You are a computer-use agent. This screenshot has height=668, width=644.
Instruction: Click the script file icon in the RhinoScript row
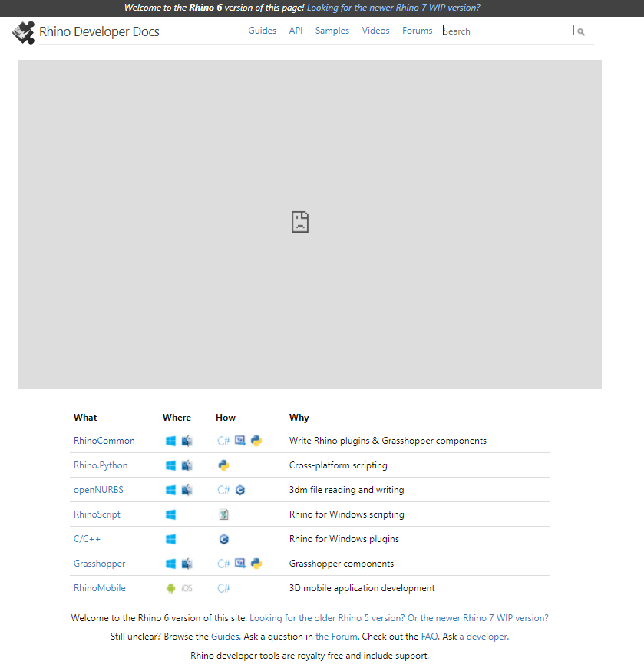click(223, 514)
